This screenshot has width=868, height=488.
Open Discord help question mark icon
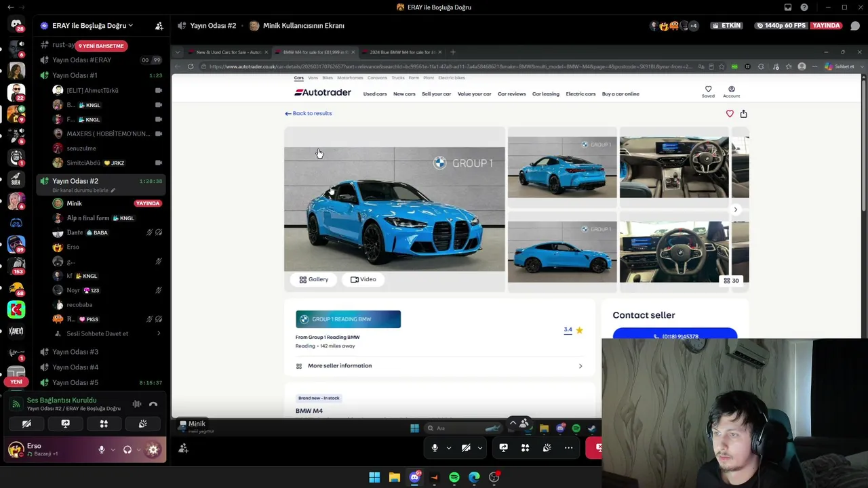click(x=804, y=7)
